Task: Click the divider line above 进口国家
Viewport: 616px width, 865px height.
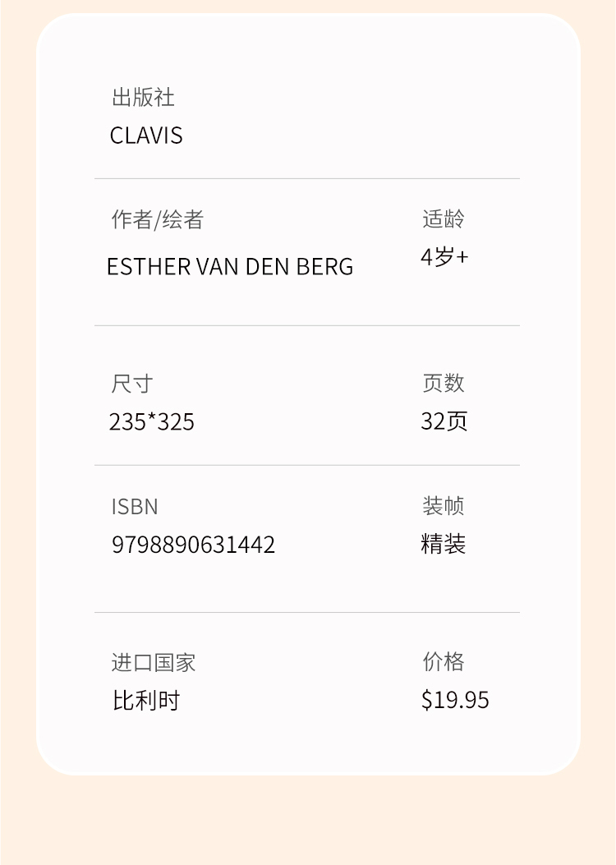Action: (307, 612)
